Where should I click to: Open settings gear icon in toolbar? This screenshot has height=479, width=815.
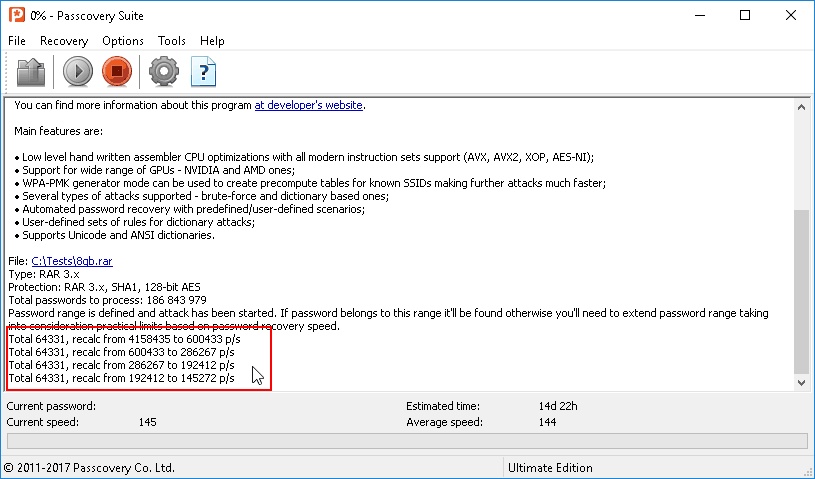click(x=164, y=71)
